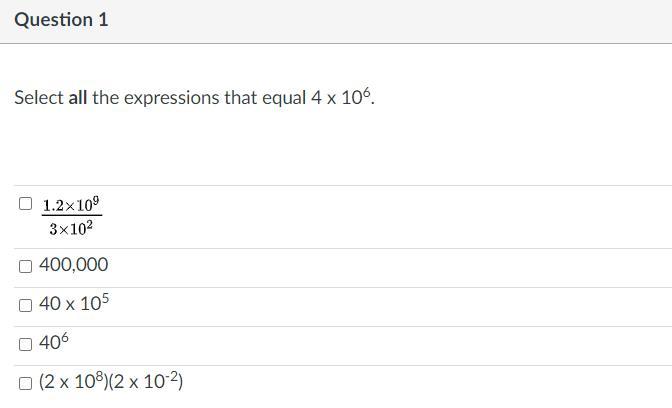This screenshot has width=672, height=408.
Task: Click the denominator 3×10² of the fraction
Action: 72,229
